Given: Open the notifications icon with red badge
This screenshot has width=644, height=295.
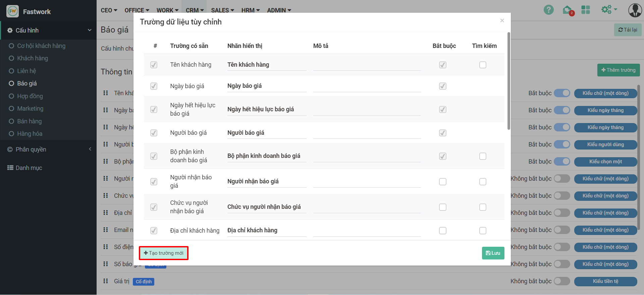Looking at the screenshot, I should pos(567,10).
